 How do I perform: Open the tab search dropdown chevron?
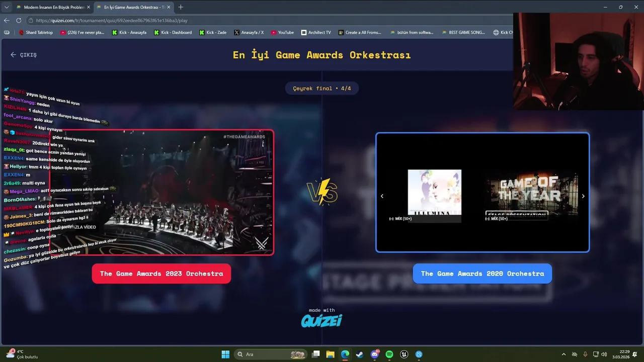[7, 7]
